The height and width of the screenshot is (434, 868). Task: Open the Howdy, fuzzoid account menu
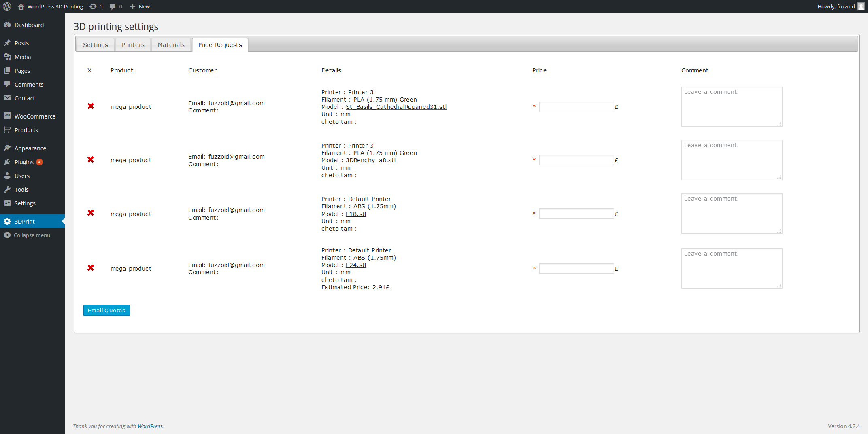840,6
